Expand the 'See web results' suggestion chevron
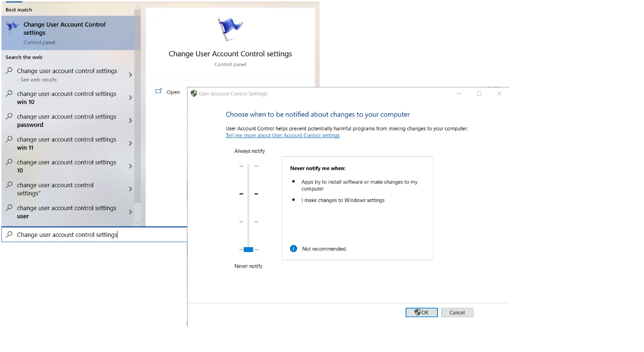 (x=130, y=75)
